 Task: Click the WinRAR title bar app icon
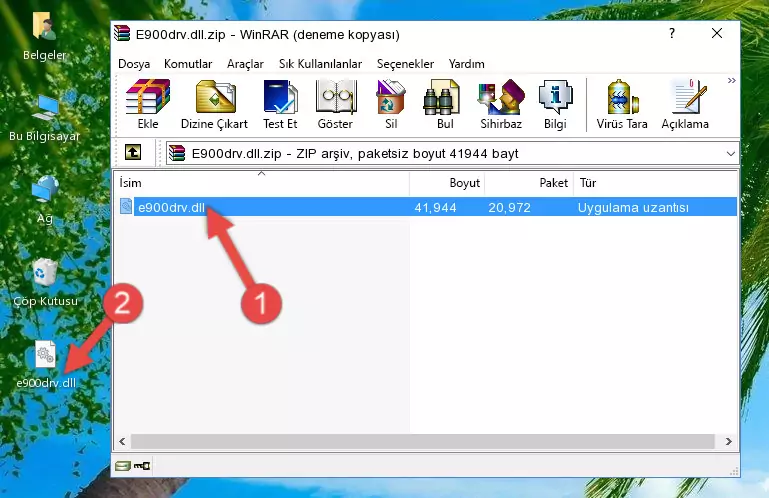pyautogui.click(x=122, y=33)
